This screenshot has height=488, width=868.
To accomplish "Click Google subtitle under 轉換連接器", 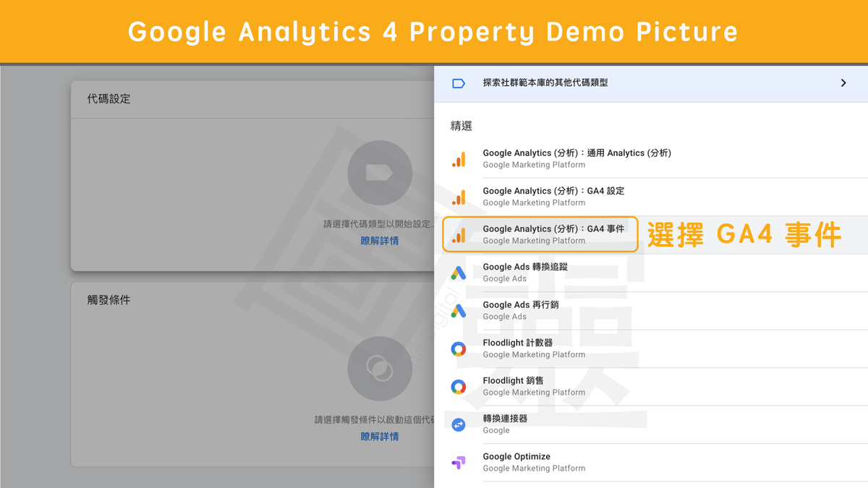I will pyautogui.click(x=496, y=431).
